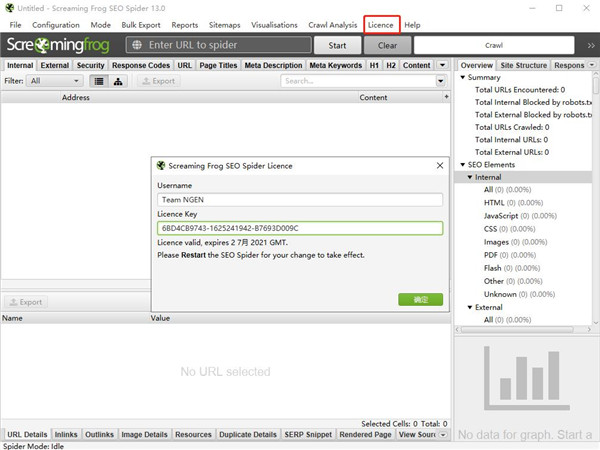Click the Licence Key input field
The height and width of the screenshot is (450, 600).
click(x=300, y=228)
